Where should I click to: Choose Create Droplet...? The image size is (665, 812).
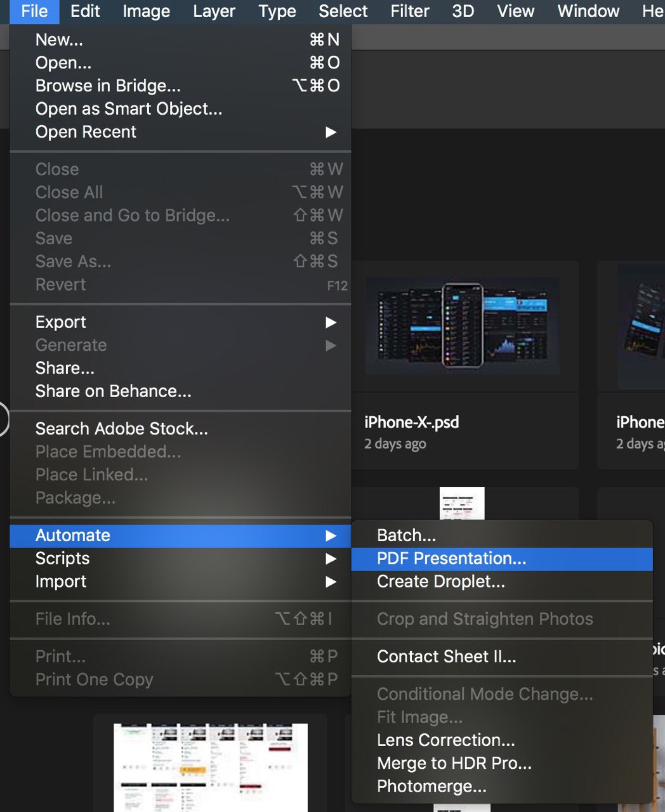click(502, 582)
